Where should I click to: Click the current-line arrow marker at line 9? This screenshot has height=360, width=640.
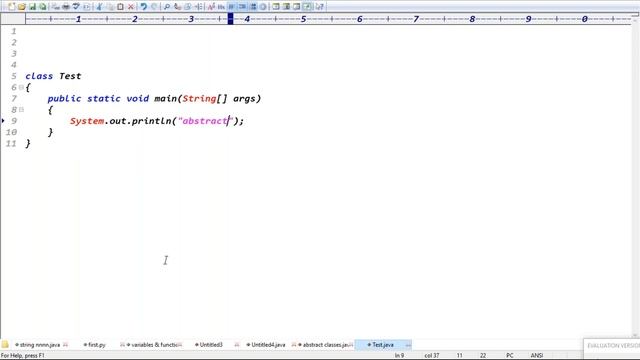(3, 121)
